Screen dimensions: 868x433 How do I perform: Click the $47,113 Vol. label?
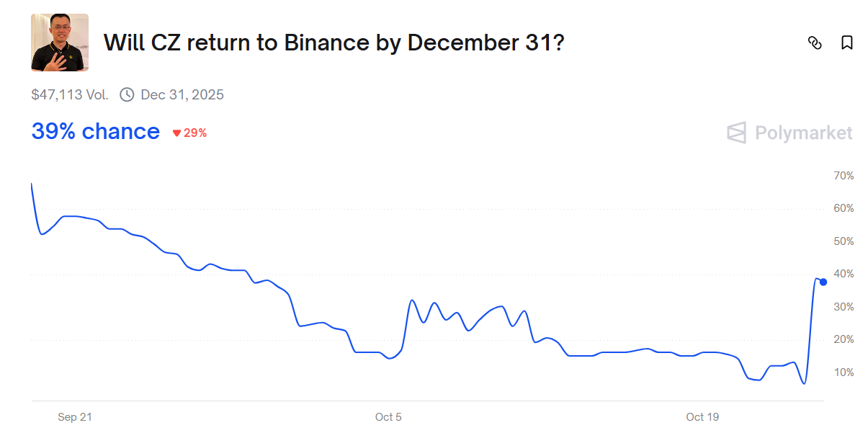[x=70, y=94]
